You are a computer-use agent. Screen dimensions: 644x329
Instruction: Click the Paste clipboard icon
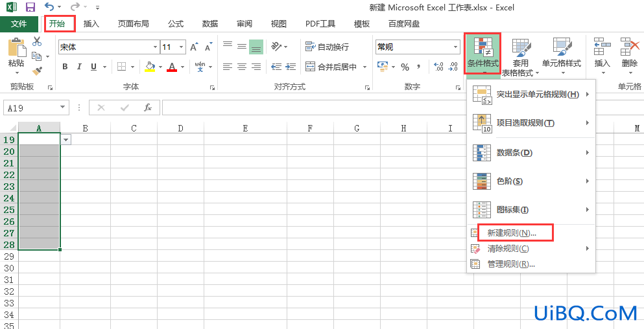pos(16,47)
